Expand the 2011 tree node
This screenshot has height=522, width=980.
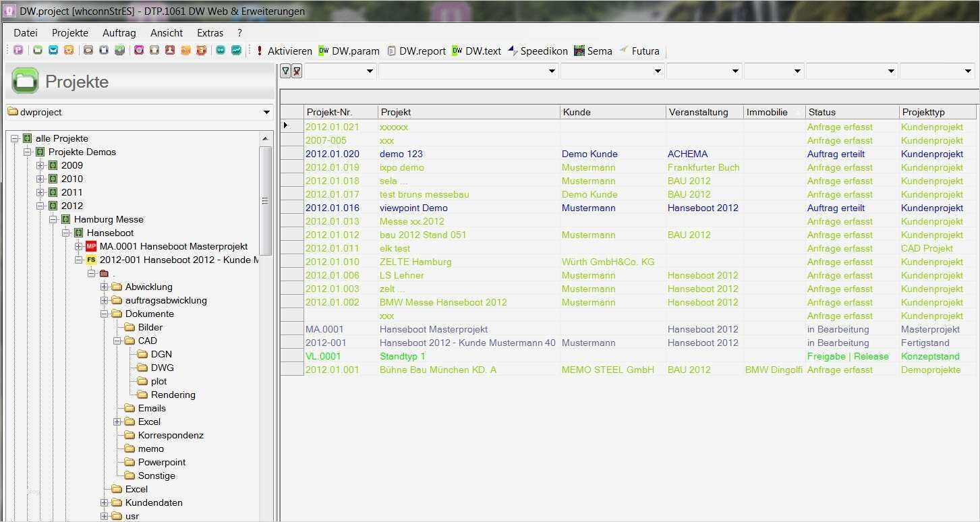[40, 192]
